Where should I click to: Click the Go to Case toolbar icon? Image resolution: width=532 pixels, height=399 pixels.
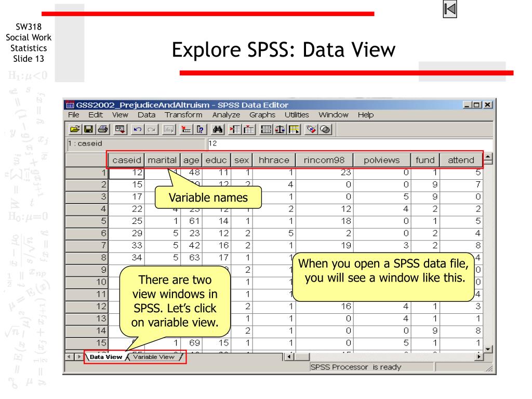186,129
